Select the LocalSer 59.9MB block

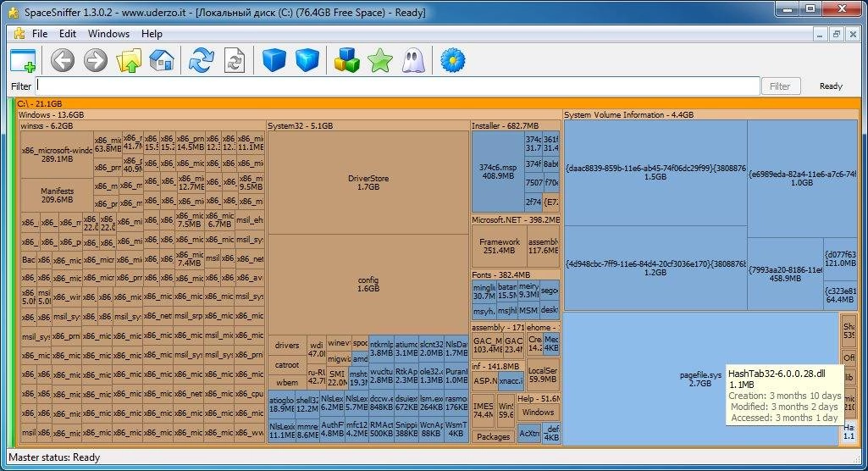point(543,374)
